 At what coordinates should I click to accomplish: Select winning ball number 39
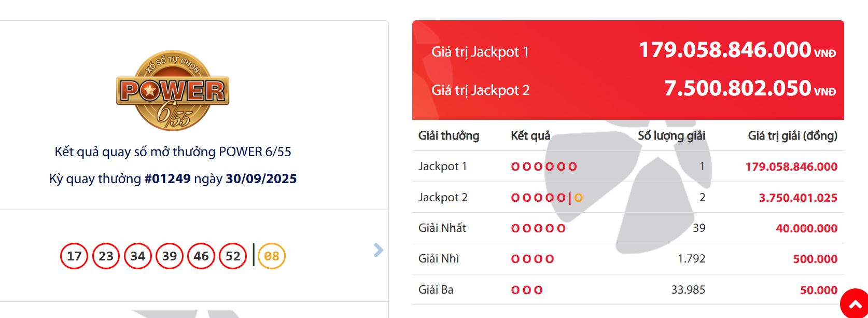tap(170, 256)
